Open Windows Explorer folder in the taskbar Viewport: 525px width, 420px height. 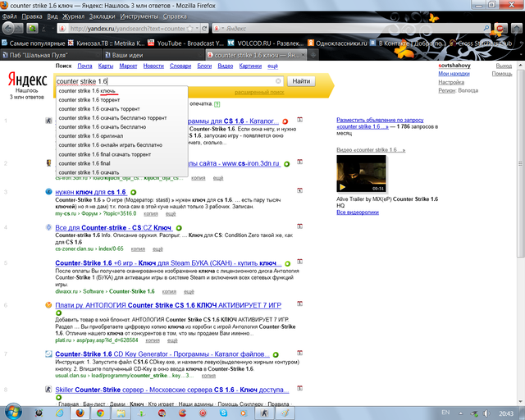pyautogui.click(x=121, y=413)
